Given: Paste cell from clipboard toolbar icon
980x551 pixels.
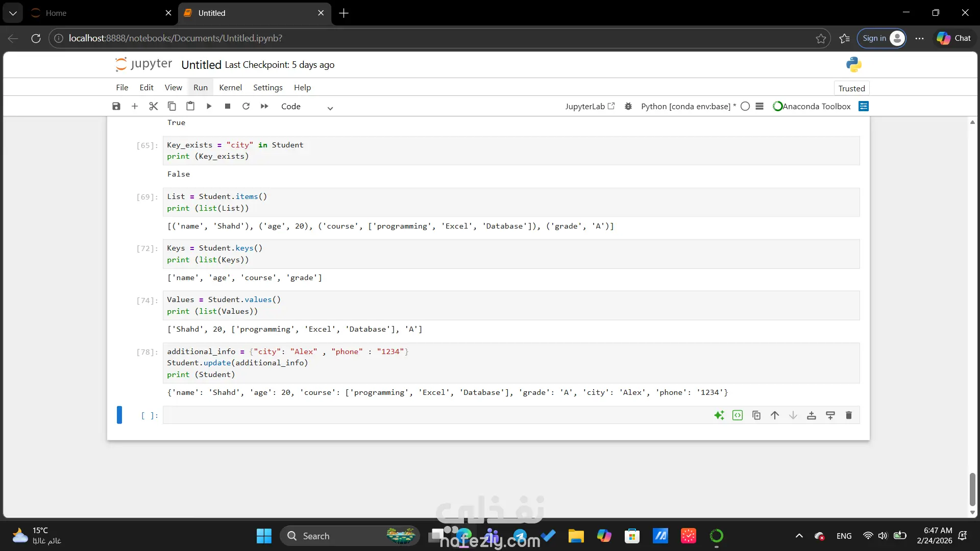Looking at the screenshot, I should point(190,106).
